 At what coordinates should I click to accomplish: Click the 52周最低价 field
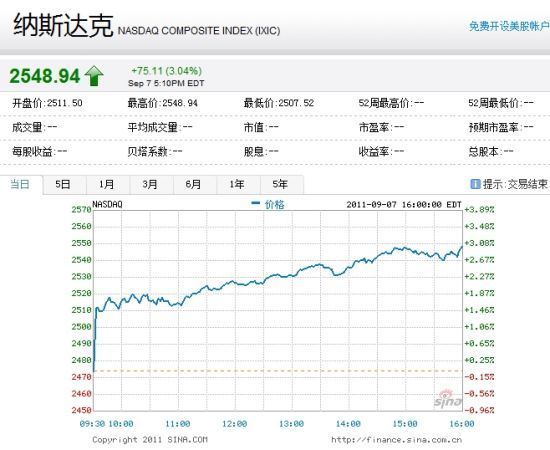pos(501,103)
